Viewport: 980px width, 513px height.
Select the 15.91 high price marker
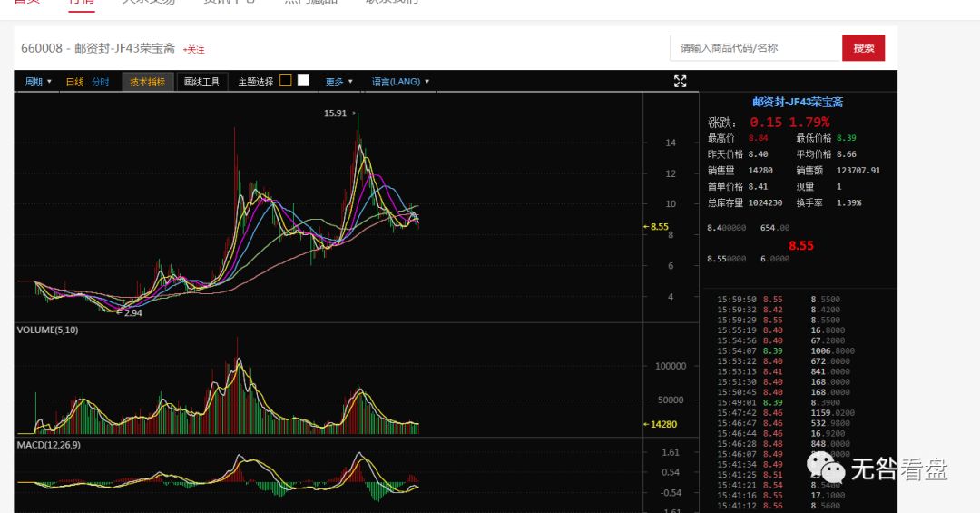click(339, 113)
